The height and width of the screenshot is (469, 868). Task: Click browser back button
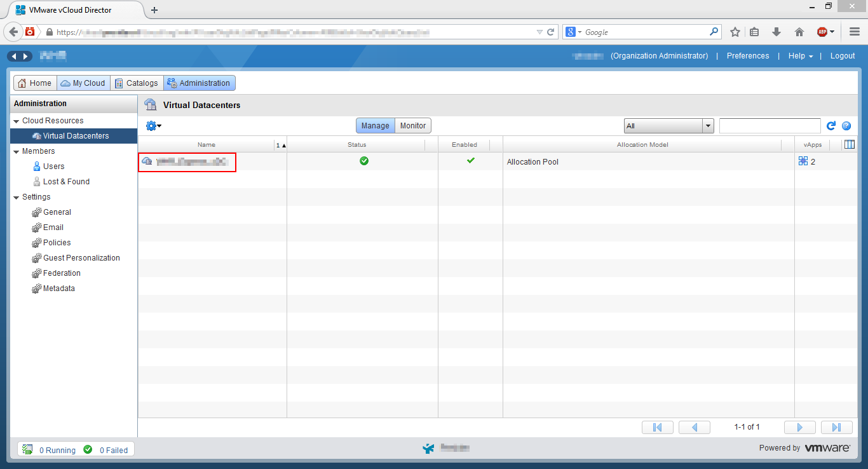14,32
